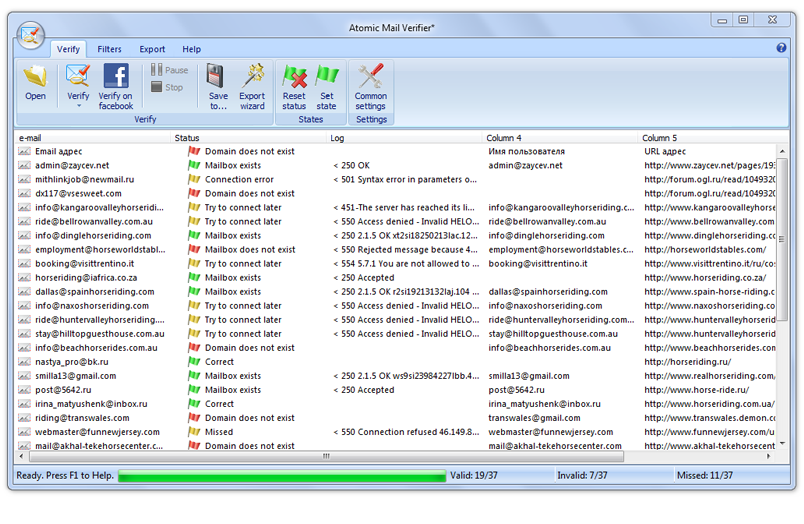Click the horizontal scrollbar right arrow
The height and width of the screenshot is (524, 804).
[x=768, y=456]
